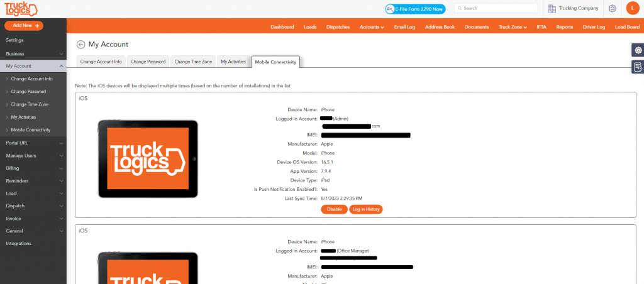Open Change Account Info sidebar item

pos(33,79)
